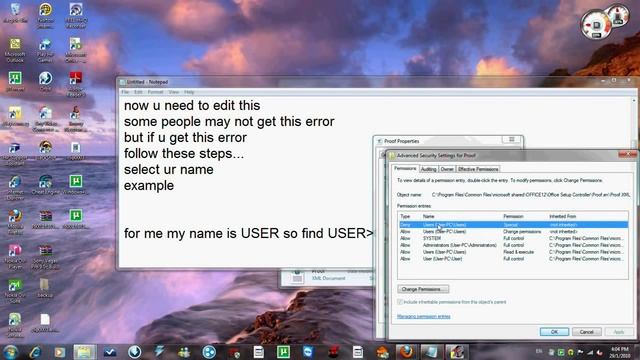Image resolution: width=640 pixels, height=360 pixels.
Task: Close the Proof Properties window
Action: tap(511, 140)
